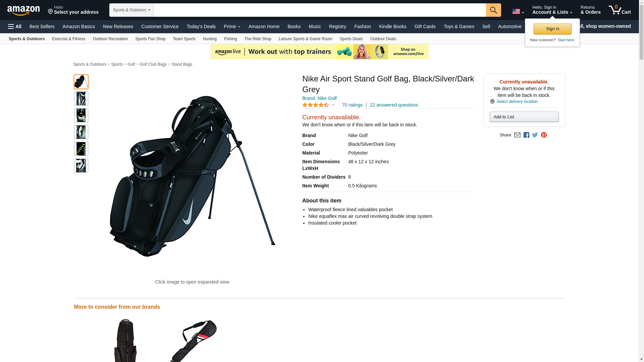Click the yellow Sign in button
The image size is (644, 362).
[552, 29]
